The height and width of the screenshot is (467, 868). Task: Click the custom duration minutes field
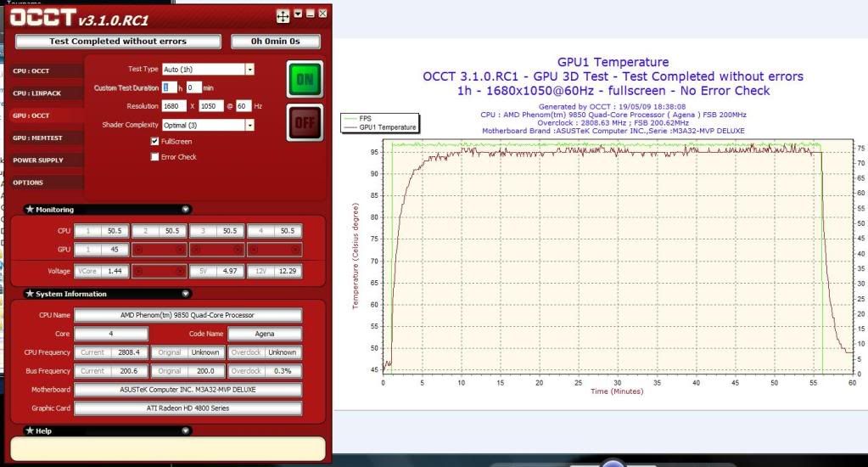[193, 87]
